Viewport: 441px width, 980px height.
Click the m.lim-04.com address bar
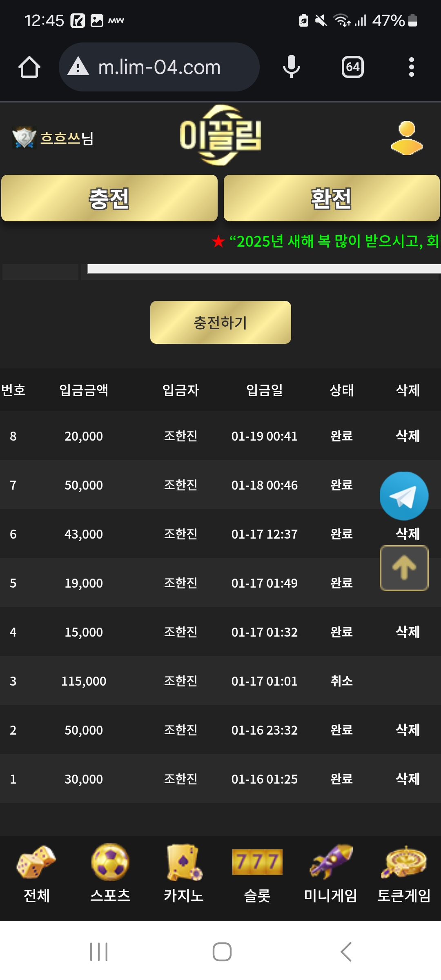(x=159, y=67)
